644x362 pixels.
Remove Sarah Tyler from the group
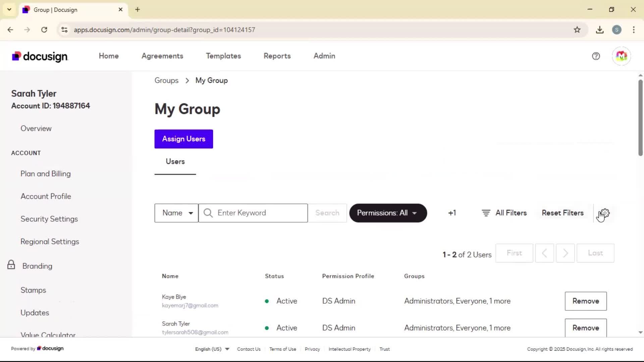(586, 328)
